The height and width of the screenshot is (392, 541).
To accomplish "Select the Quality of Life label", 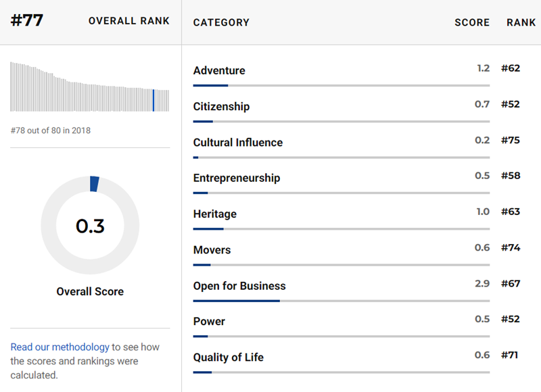I will tap(228, 358).
